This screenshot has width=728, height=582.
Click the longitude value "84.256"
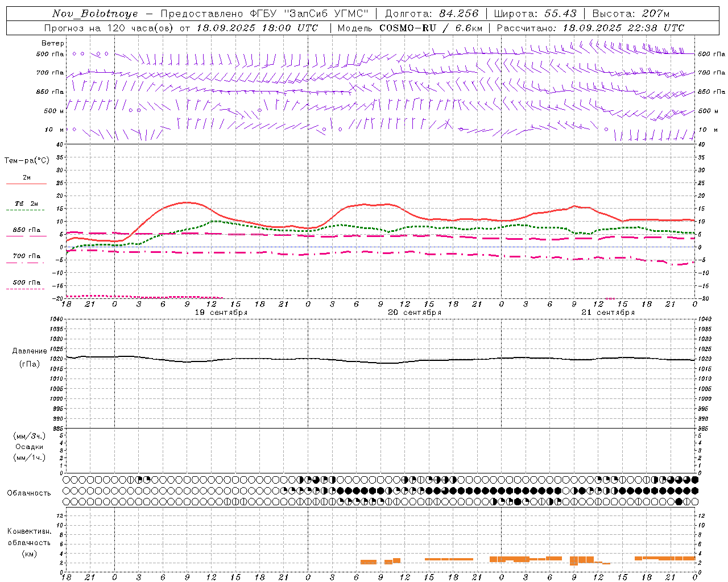(459, 14)
